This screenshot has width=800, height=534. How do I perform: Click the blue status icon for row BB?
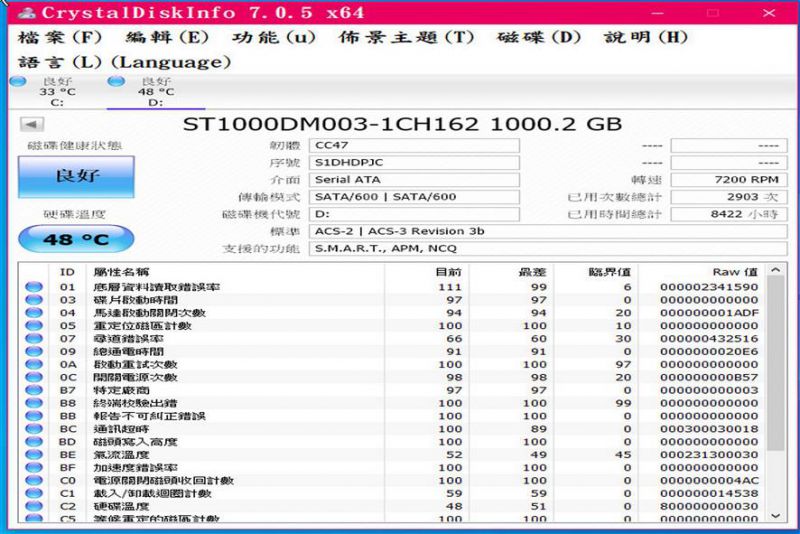click(x=34, y=416)
